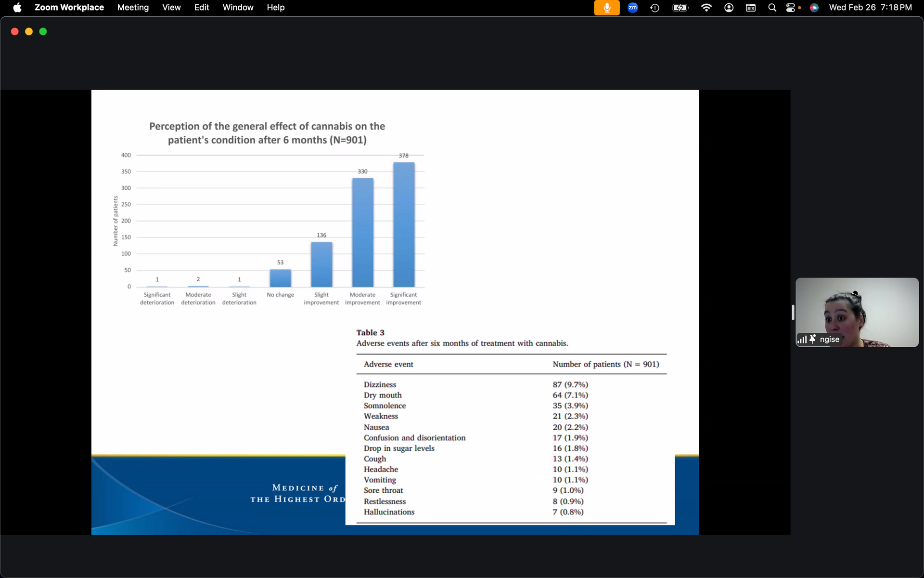The image size is (924, 578).
Task: Click the user account icon in menu bar
Action: tap(729, 8)
